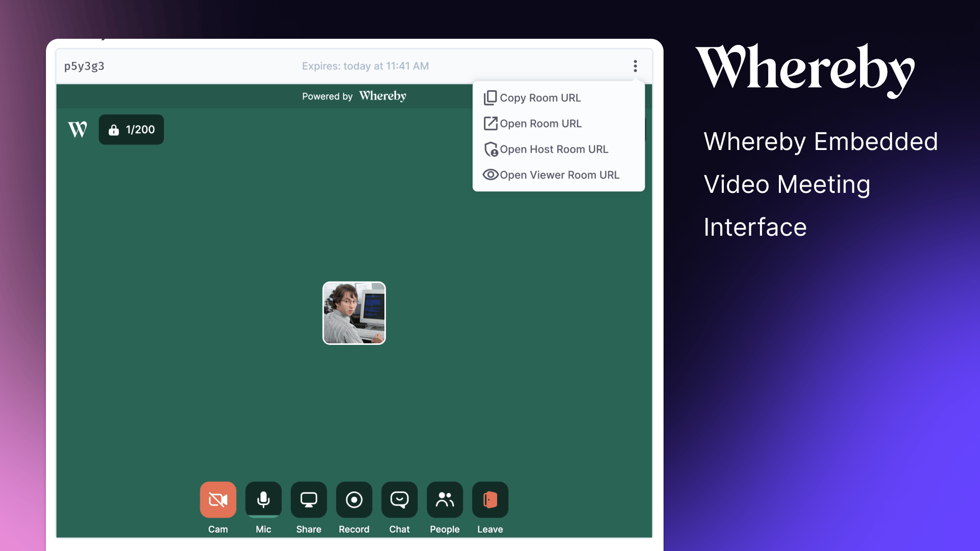Leave the meeting with Leave button
980x551 pixels.
coord(490,499)
